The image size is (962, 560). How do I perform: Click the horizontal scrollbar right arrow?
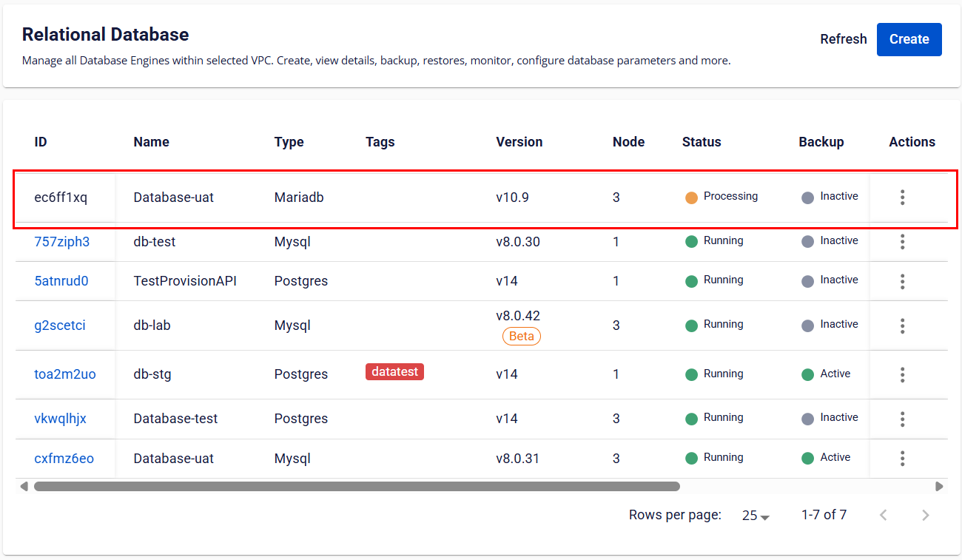pyautogui.click(x=939, y=487)
